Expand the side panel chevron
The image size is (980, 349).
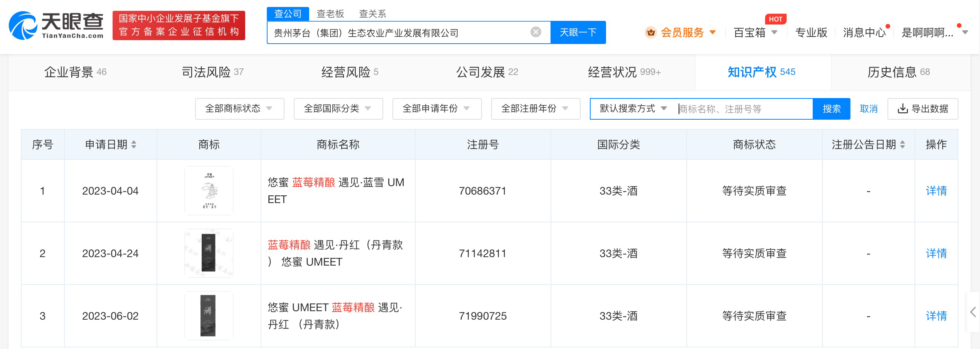(x=973, y=312)
